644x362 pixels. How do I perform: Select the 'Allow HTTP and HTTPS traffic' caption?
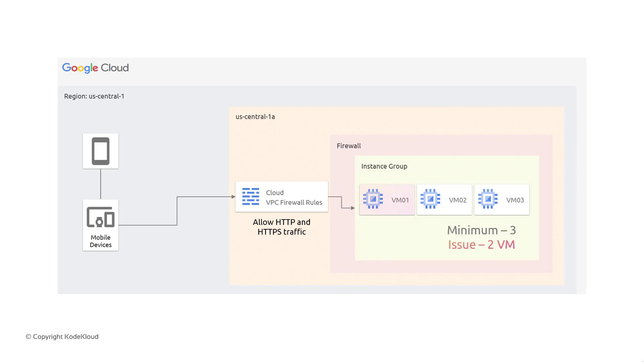point(281,227)
